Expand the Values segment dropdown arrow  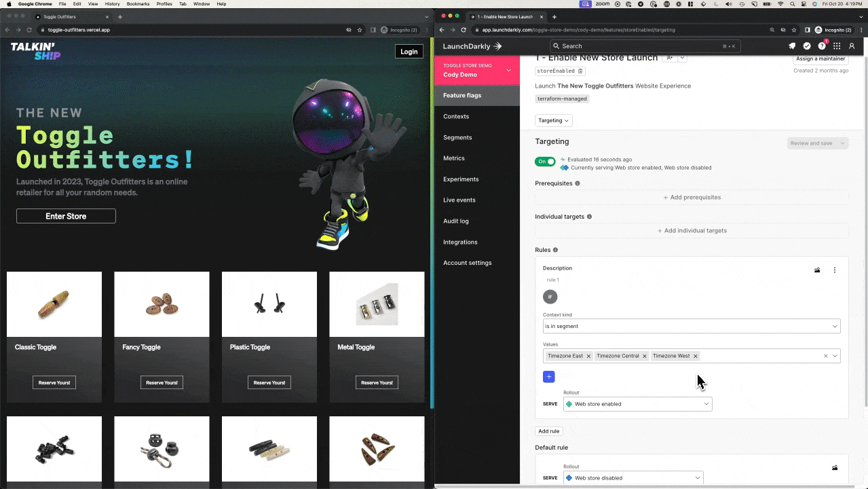coord(835,356)
